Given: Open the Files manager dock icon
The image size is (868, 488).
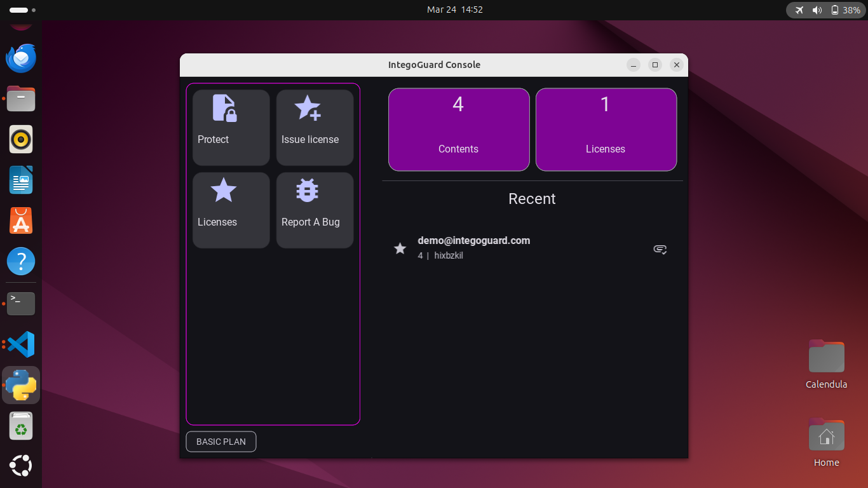Looking at the screenshot, I should (21, 98).
